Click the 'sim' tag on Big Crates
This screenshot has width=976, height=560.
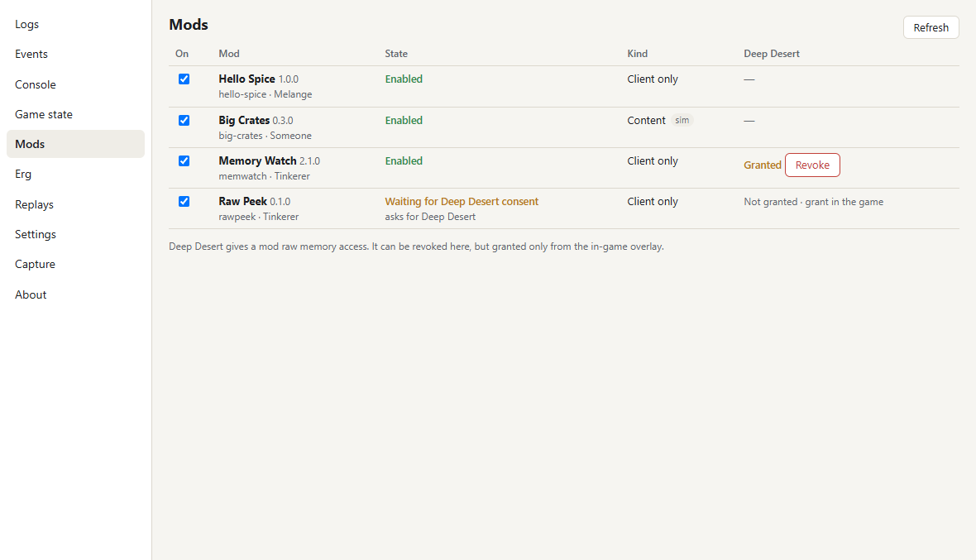coord(682,120)
